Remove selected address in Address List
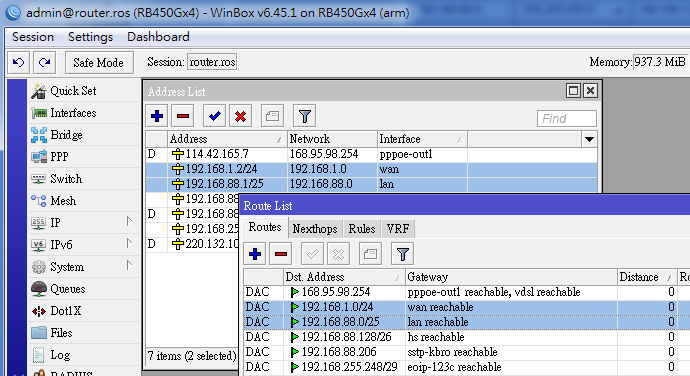The image size is (690, 376). tap(183, 116)
